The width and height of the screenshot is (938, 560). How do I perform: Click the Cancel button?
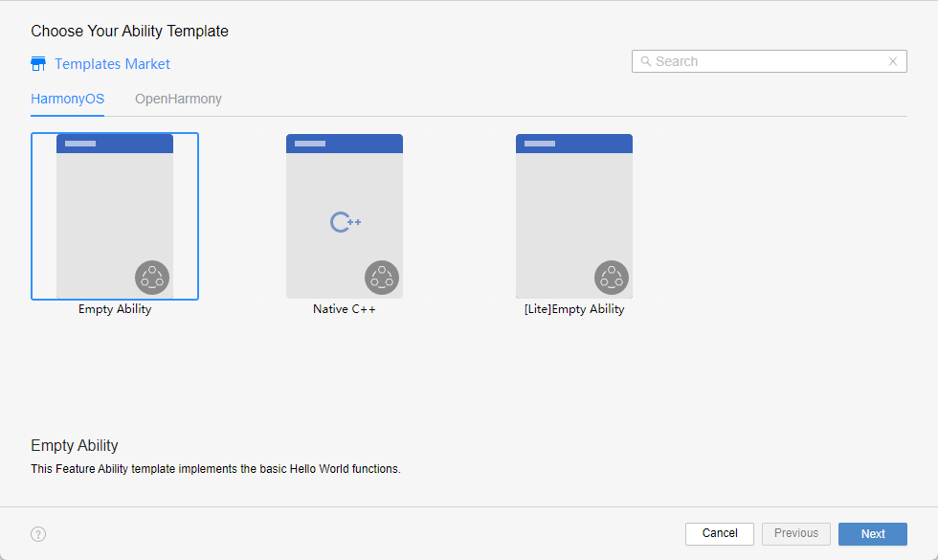click(720, 534)
